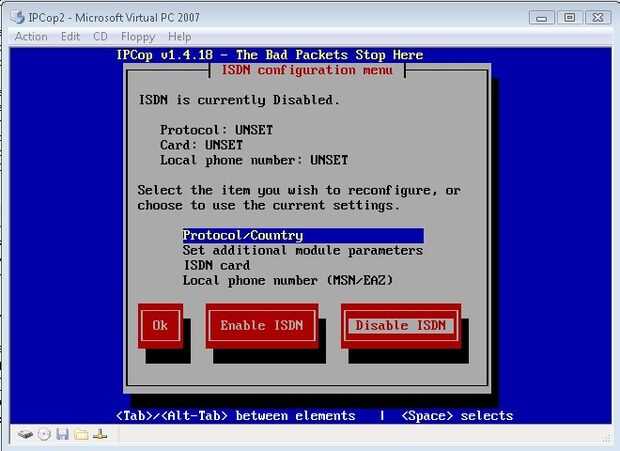Click the 'ISDN is currently Disabled.' text
The image size is (620, 451).
pos(239,100)
